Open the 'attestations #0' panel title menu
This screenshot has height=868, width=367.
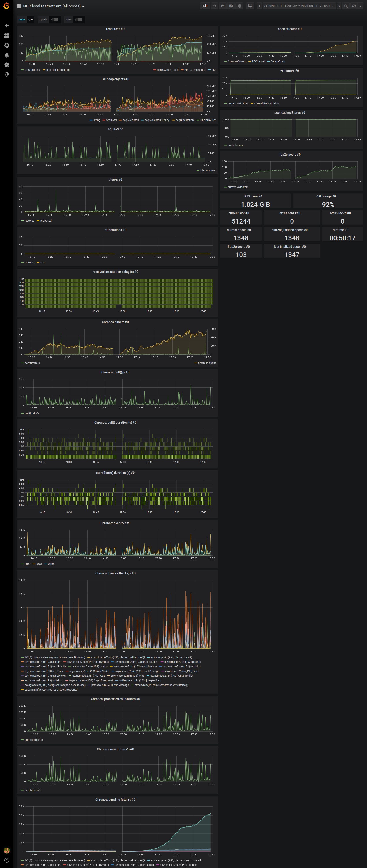115,230
